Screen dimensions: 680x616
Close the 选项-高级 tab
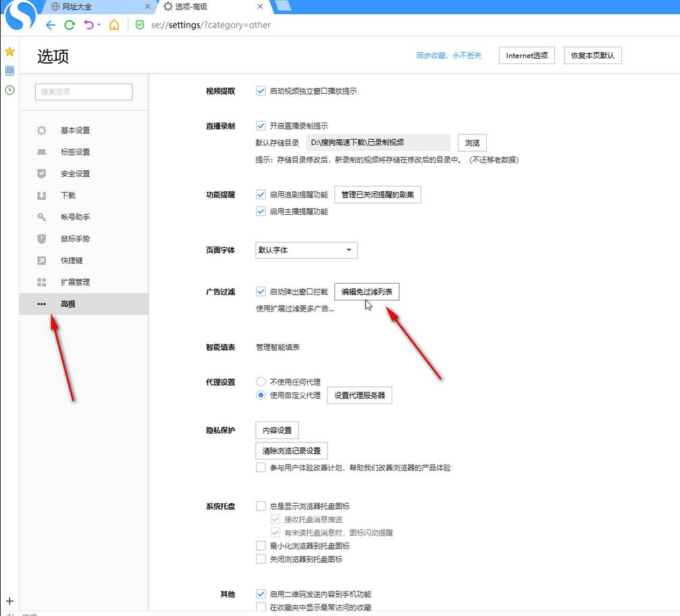coord(260,7)
